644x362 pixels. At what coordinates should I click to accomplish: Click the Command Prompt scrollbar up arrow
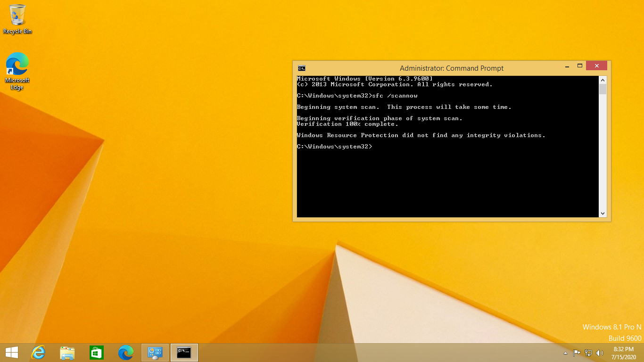pyautogui.click(x=603, y=80)
